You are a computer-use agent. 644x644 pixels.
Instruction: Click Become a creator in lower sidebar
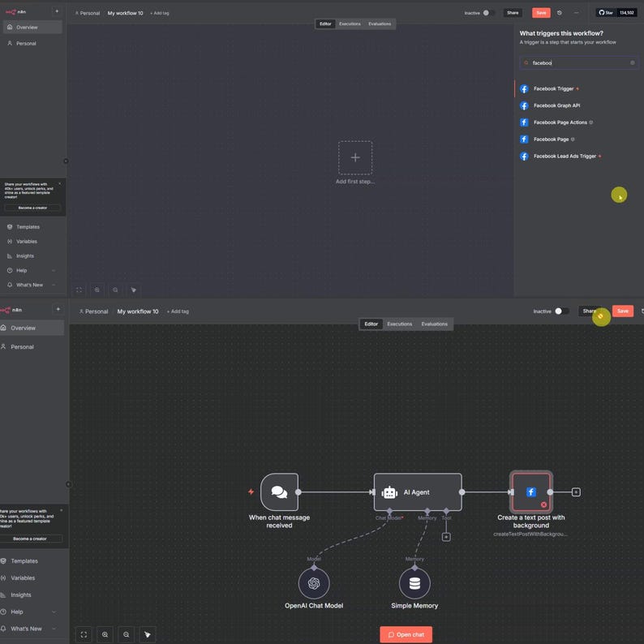coord(29,539)
